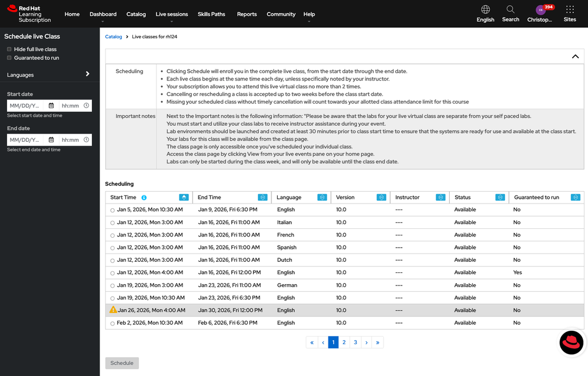
Task: Open the Search magnifier icon
Action: click(x=510, y=10)
